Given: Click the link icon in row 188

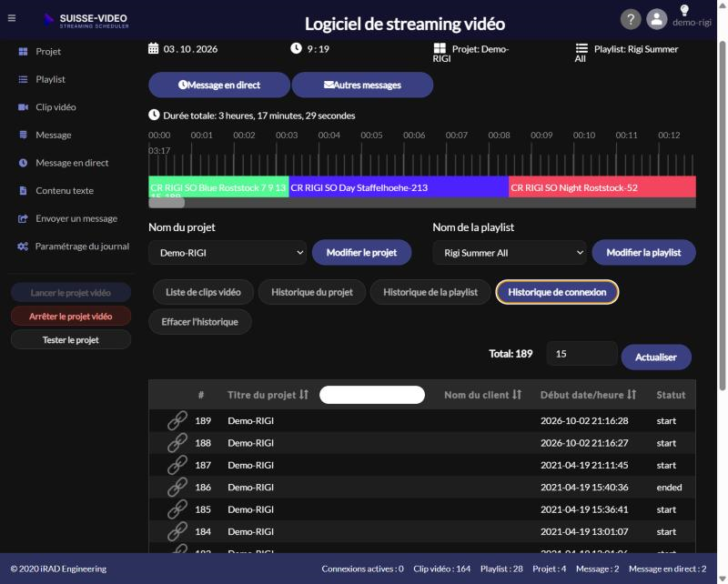Looking at the screenshot, I should [x=177, y=443].
